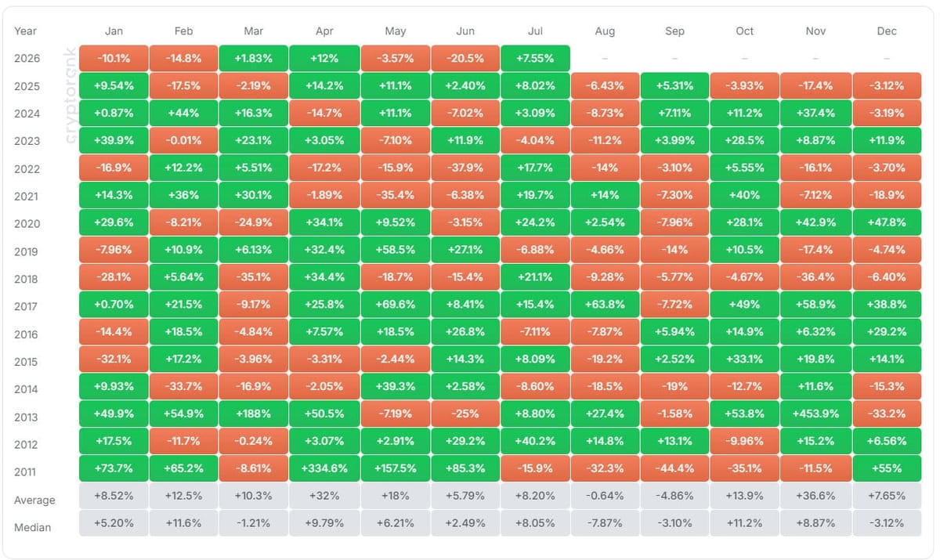
Task: Click the September 2011 -44.4% cell
Action: (675, 468)
